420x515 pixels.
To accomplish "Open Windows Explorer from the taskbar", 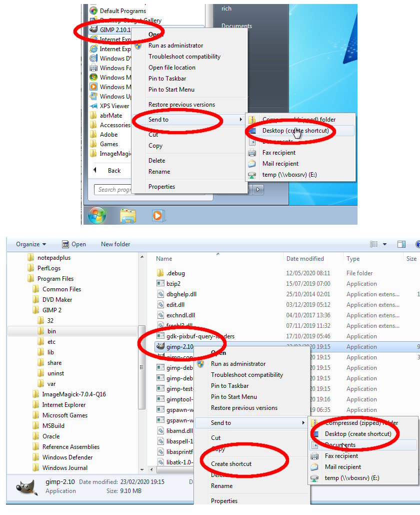I will 128,216.
